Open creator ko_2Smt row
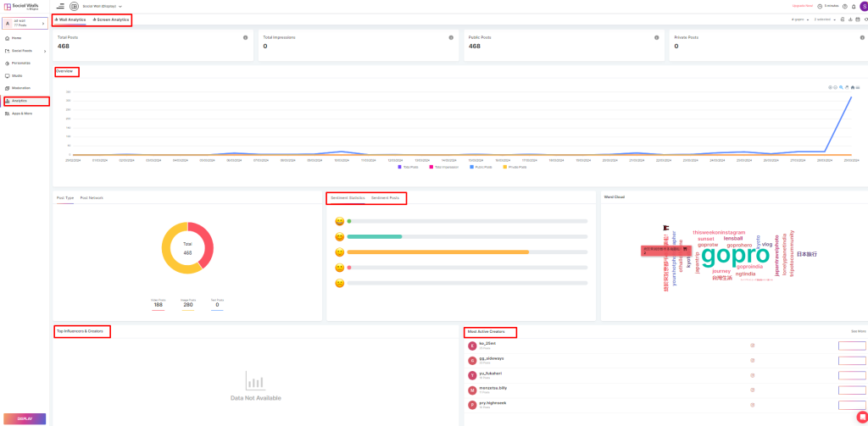 point(666,346)
